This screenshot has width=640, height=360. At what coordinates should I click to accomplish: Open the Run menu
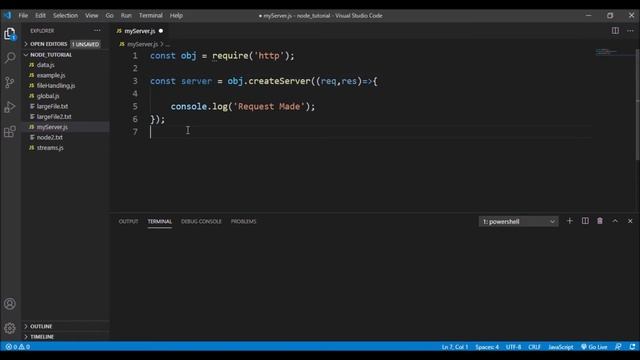coord(126,16)
